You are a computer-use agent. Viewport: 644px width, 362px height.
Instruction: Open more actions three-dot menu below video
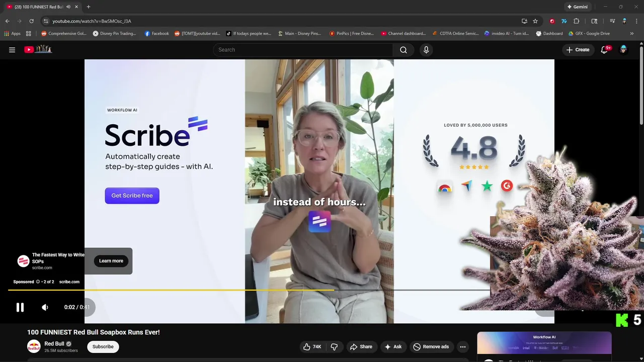(x=463, y=346)
